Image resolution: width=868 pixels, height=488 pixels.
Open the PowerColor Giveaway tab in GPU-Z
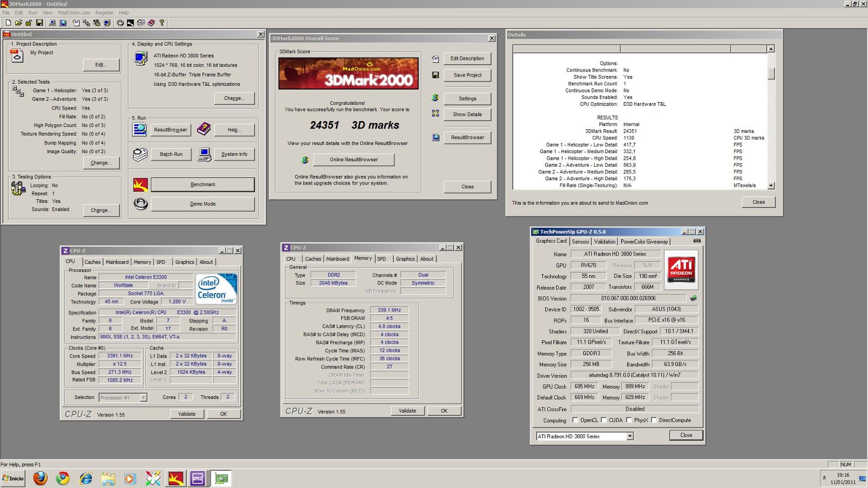click(x=644, y=242)
